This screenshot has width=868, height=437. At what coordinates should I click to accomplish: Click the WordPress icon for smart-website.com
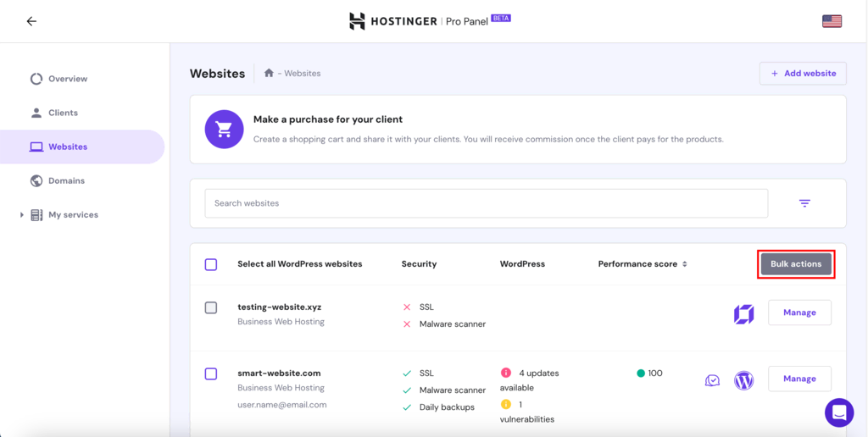pyautogui.click(x=744, y=380)
